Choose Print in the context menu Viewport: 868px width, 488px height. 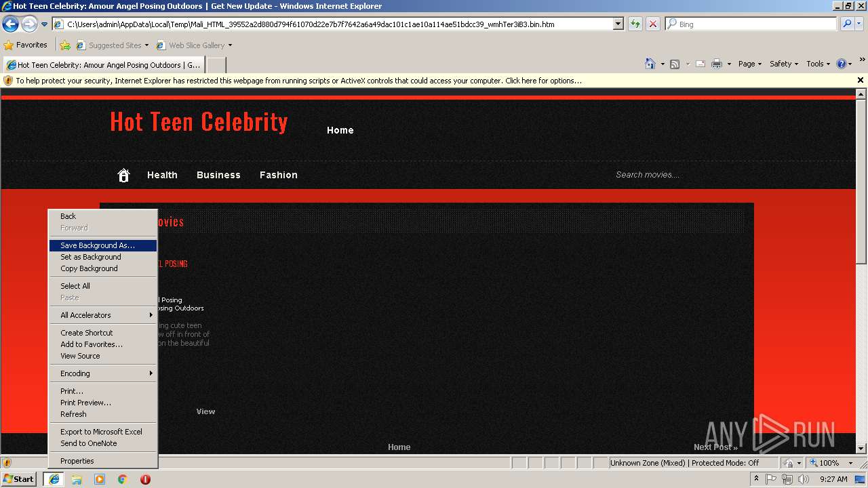click(x=103, y=391)
